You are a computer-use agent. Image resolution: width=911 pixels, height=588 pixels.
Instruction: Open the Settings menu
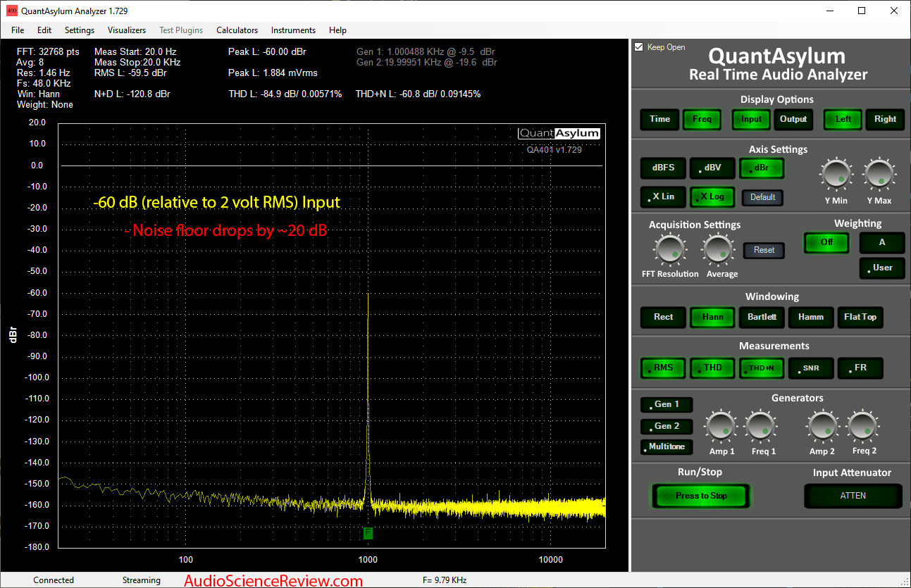click(x=80, y=30)
